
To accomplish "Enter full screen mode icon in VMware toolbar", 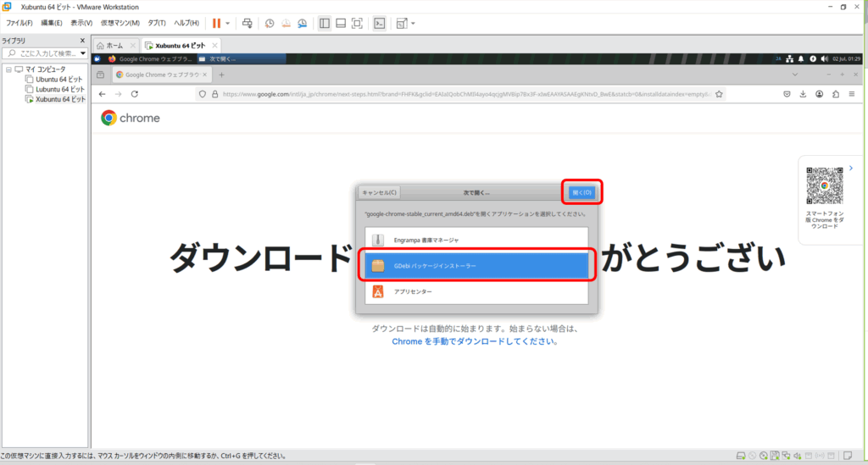I will pos(357,23).
